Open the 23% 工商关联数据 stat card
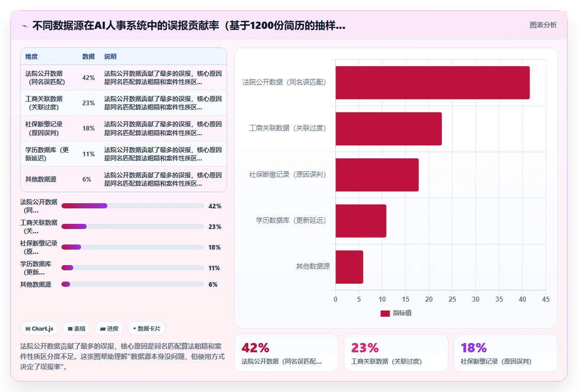This screenshot has height=392, width=578. click(396, 353)
